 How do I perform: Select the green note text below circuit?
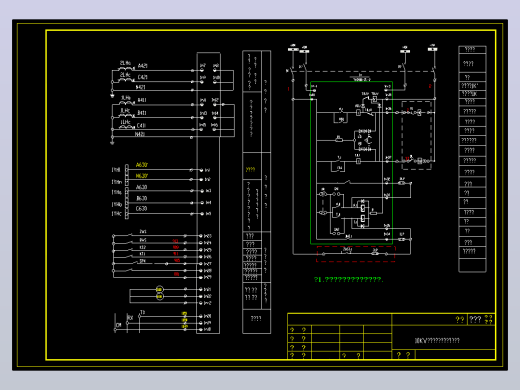(x=349, y=280)
